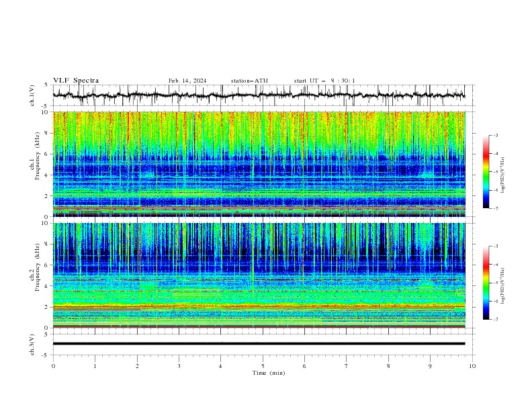Click the date 'Feb. 14, 2024'
This screenshot has width=532, height=411.
click(x=187, y=81)
